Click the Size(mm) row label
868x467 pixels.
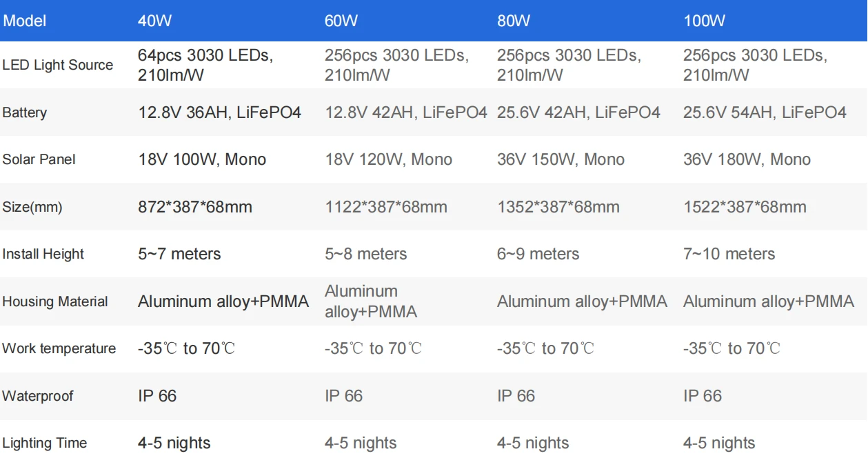32,207
